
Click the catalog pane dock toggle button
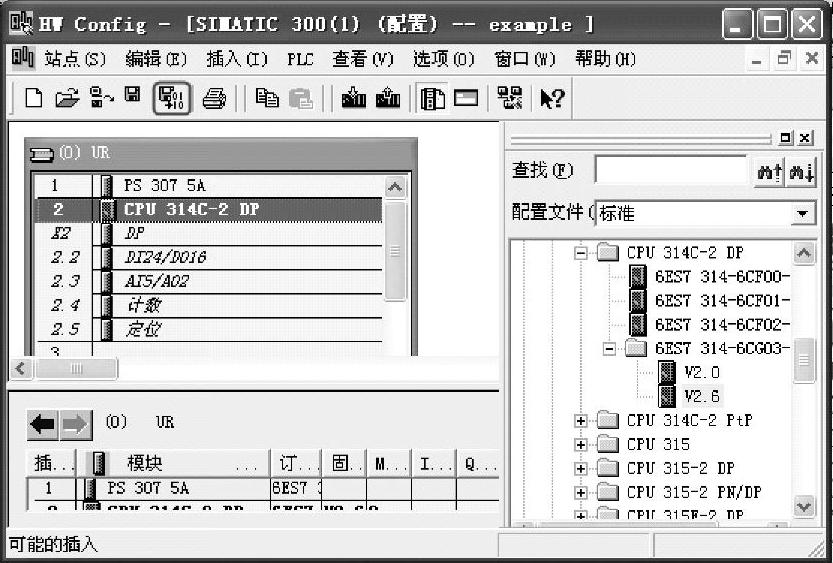pos(786,139)
